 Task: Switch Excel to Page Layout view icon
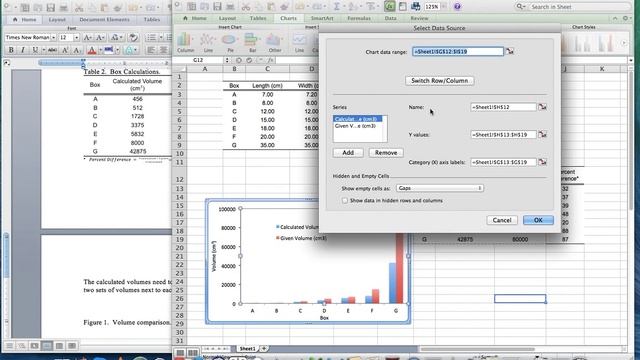click(192, 352)
